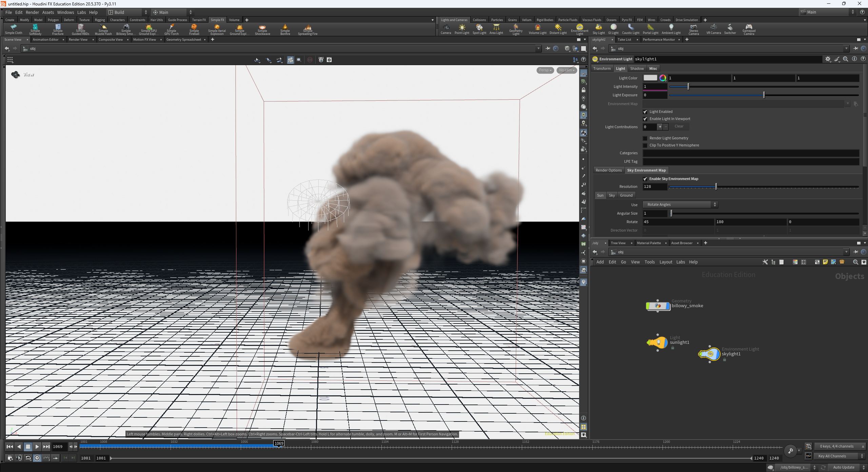
Task: Select the sunlight1 light node
Action: point(657,342)
